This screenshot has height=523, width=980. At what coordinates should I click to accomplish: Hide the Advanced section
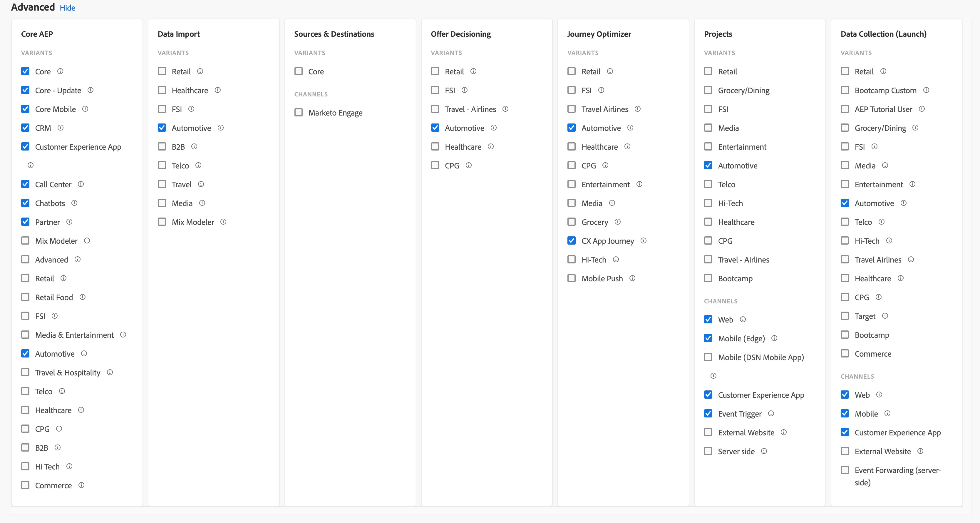point(67,8)
